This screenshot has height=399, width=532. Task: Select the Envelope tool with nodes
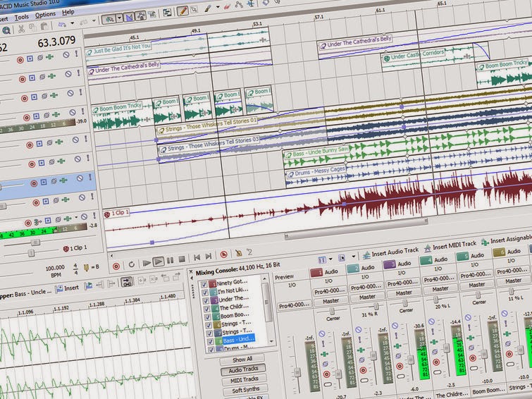coord(239,5)
